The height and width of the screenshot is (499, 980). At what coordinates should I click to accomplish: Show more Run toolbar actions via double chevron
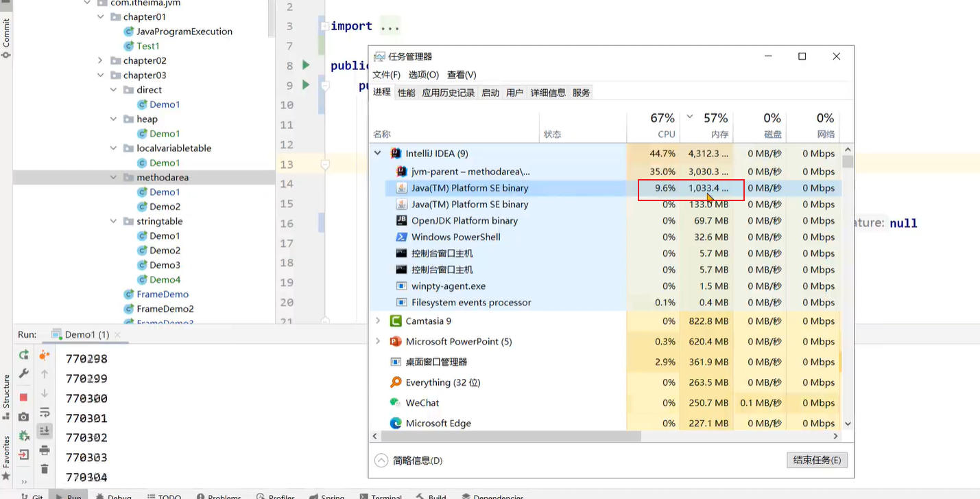pyautogui.click(x=24, y=481)
